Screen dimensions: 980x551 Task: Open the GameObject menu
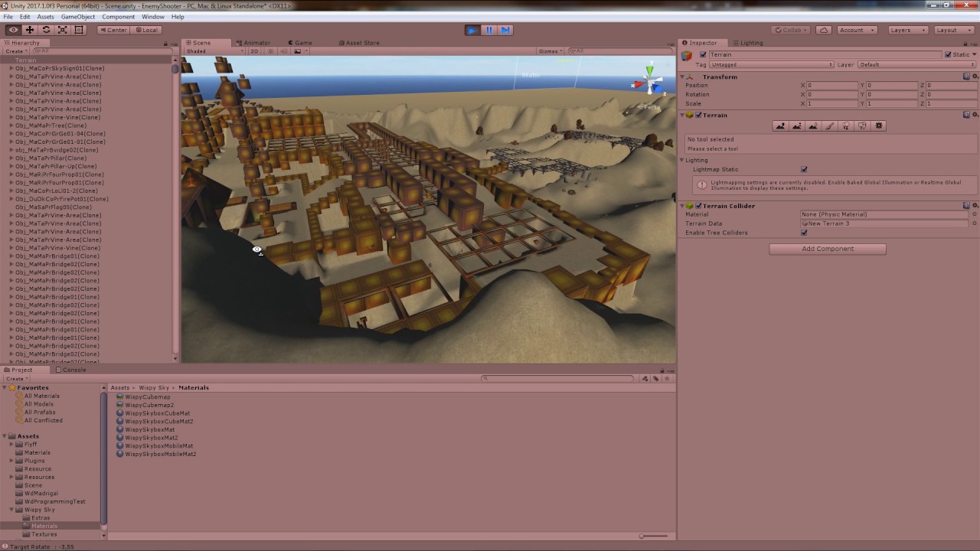pos(78,17)
